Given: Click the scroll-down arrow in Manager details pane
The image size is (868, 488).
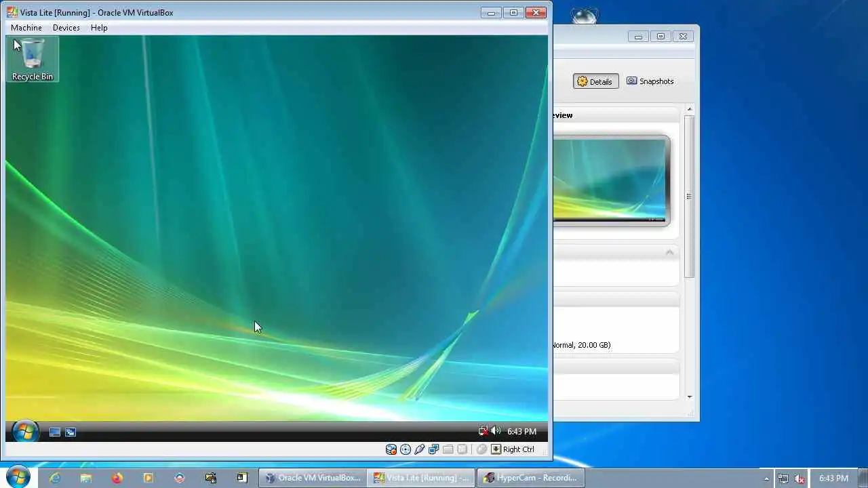Looking at the screenshot, I should point(689,397).
